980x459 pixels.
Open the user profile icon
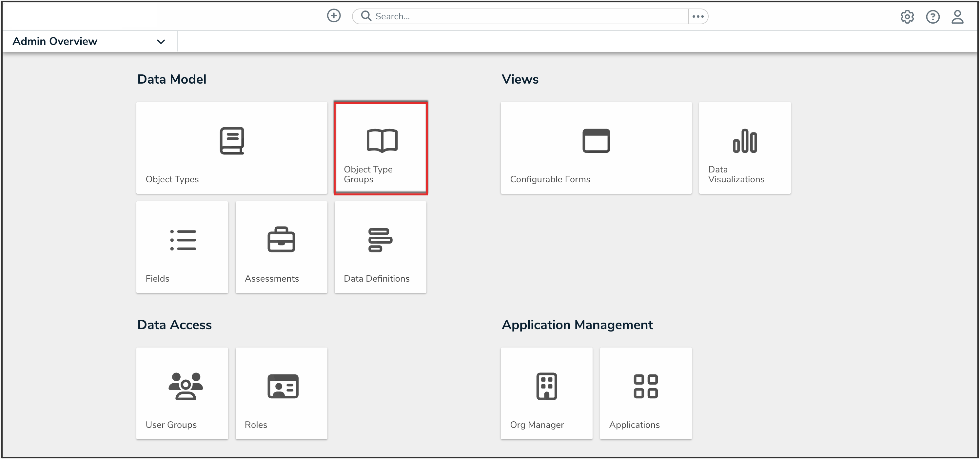957,17
